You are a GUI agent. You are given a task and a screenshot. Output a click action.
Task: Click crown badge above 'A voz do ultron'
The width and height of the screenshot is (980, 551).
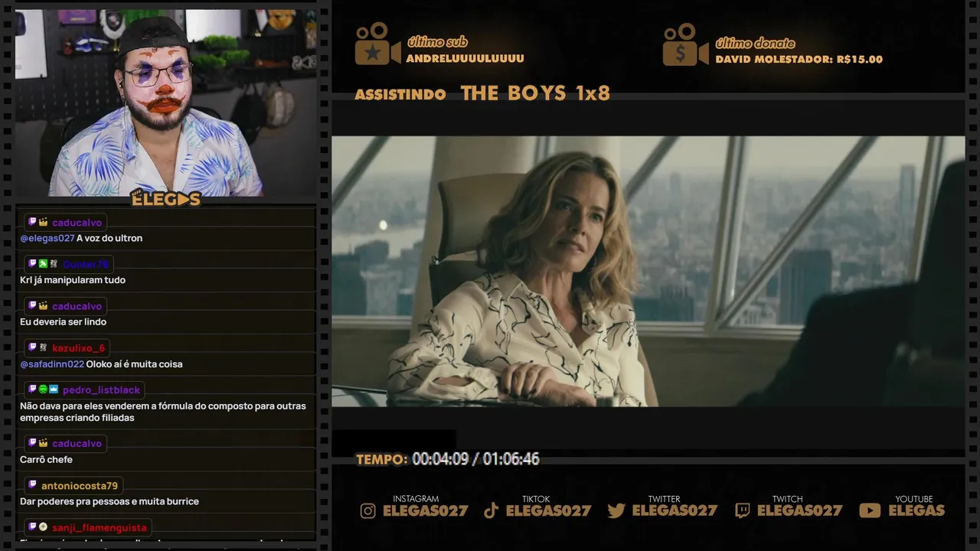tap(43, 222)
